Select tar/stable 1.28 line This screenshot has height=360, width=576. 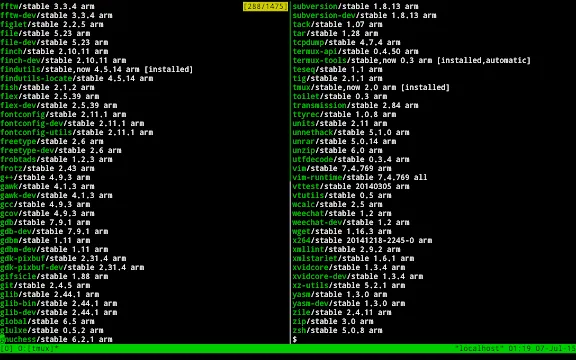tap(335, 33)
